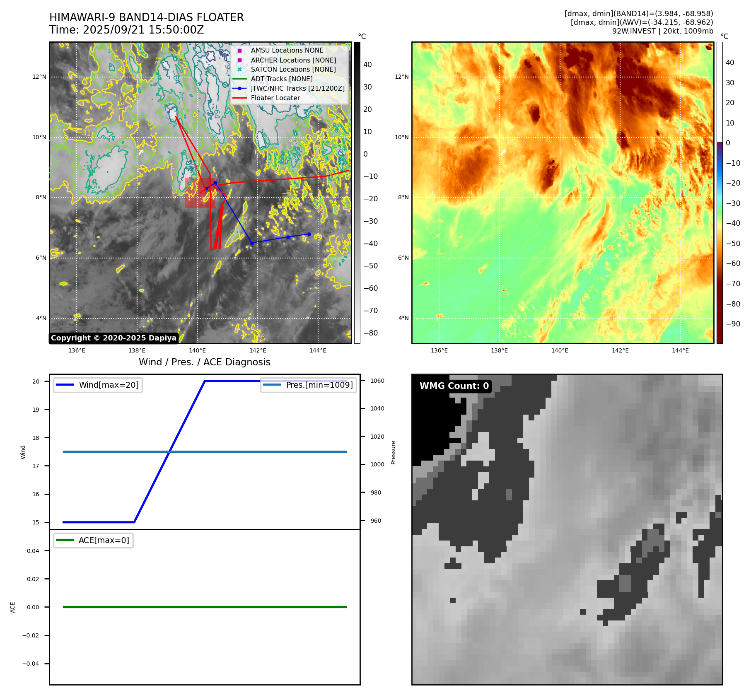Click the JTWC track point near 142°E 6.5°N
Viewport: 751px width, 700px height.
252,243
